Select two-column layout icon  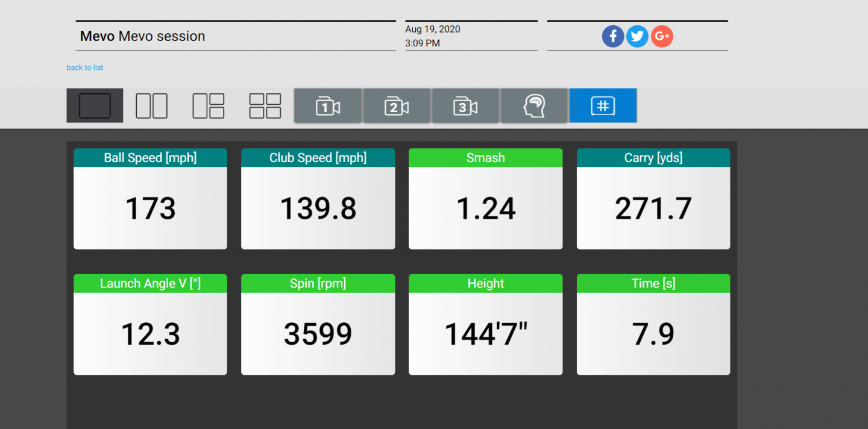coord(151,105)
